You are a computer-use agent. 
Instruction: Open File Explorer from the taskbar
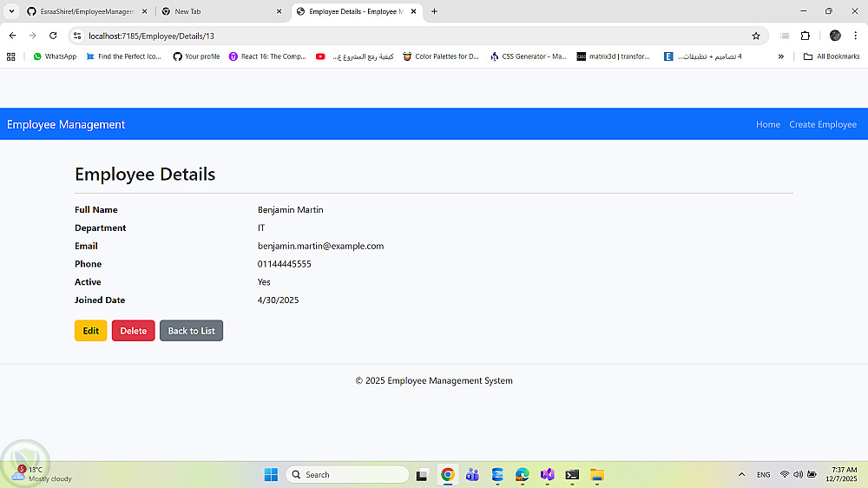(x=597, y=475)
